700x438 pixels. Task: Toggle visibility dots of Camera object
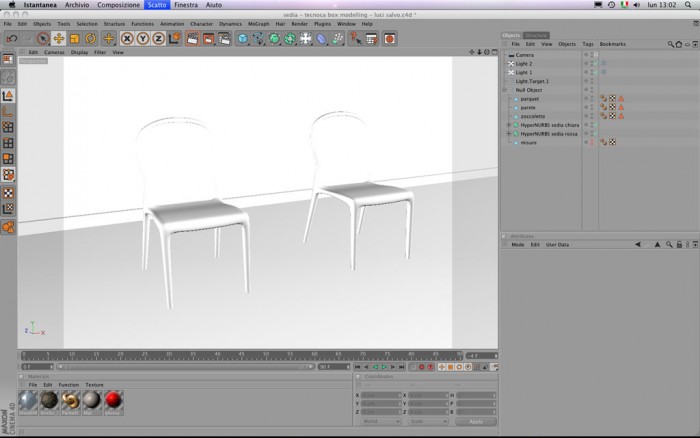coord(592,55)
